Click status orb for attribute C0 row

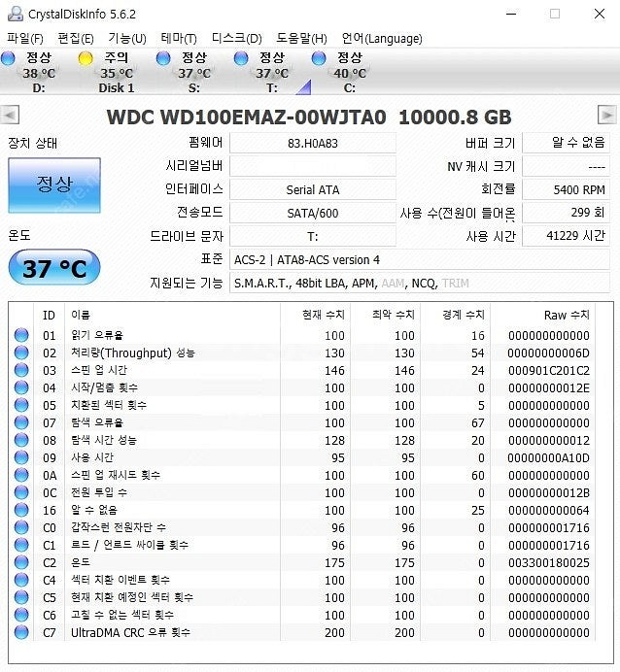coord(21,527)
